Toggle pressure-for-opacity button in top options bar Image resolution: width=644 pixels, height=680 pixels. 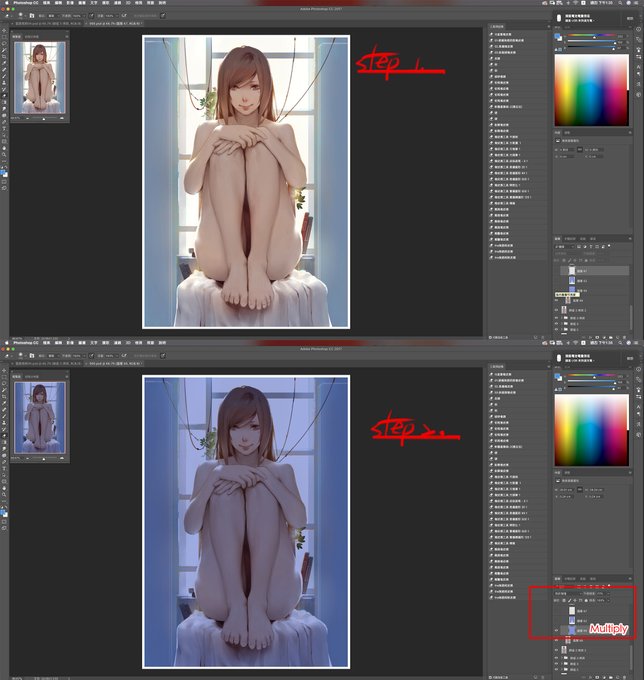[x=91, y=16]
